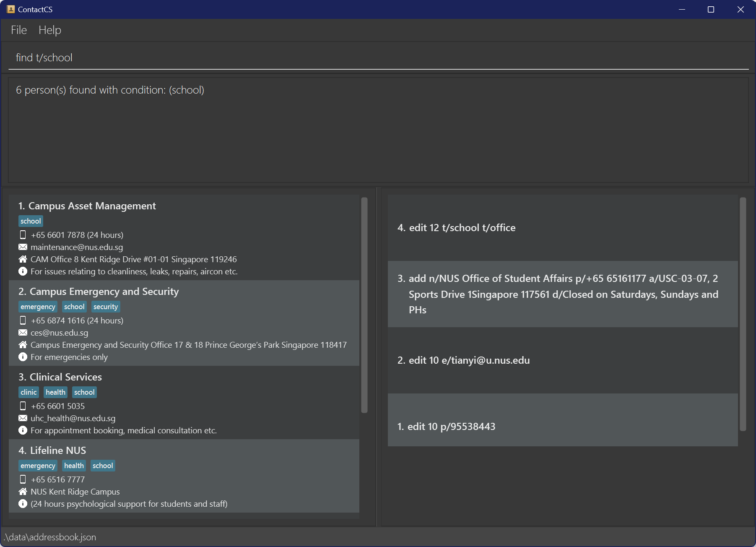Click the email maintenance@nus.edu.sg
This screenshot has width=756, height=547.
point(77,247)
